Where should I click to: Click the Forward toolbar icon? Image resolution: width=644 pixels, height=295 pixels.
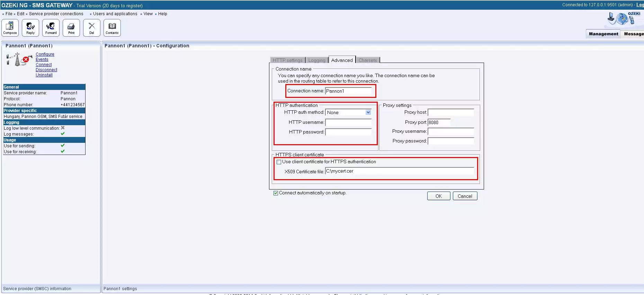click(x=51, y=28)
